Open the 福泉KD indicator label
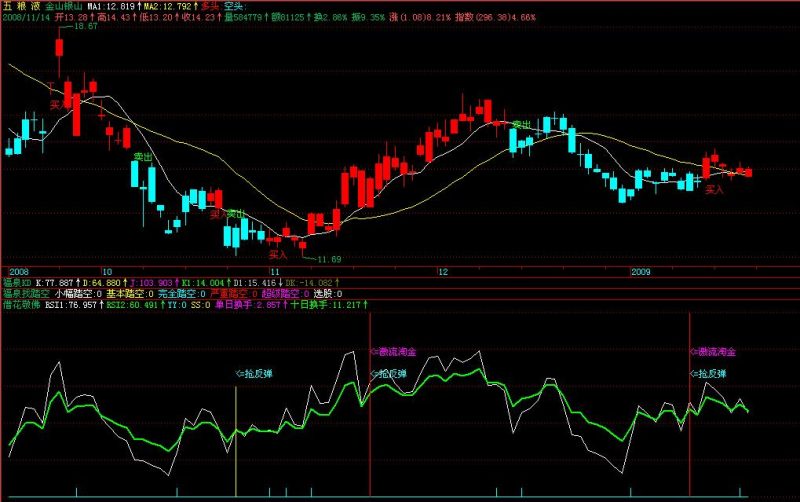The height and width of the screenshot is (502, 800). click(x=17, y=283)
